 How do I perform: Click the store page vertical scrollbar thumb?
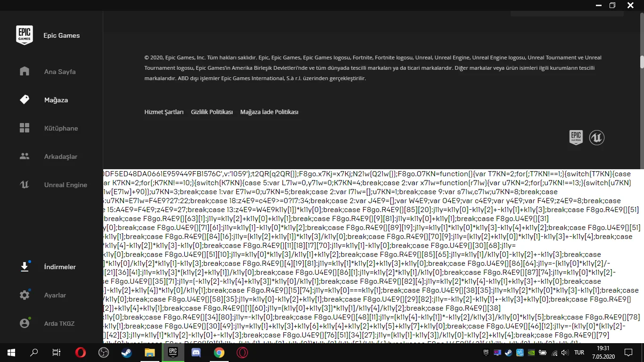coord(642,62)
